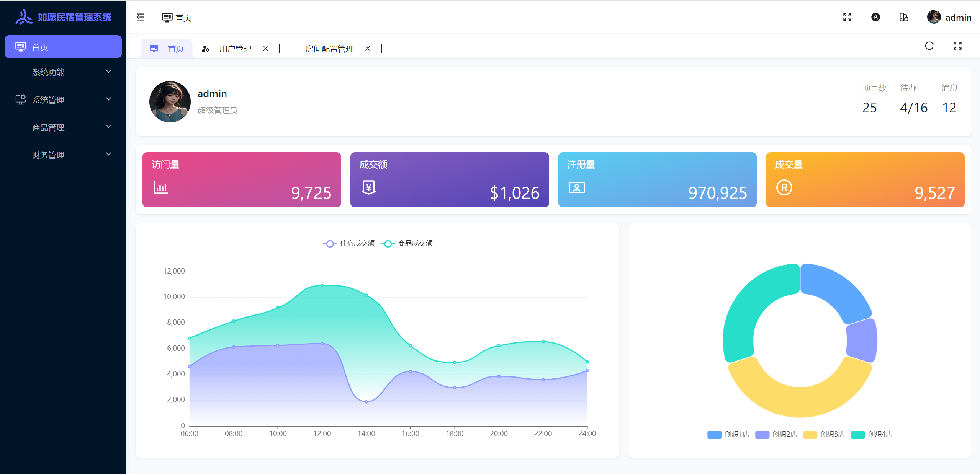980x474 pixels.
Task: Click the 创想1店 blue legend swatch
Action: 714,435
